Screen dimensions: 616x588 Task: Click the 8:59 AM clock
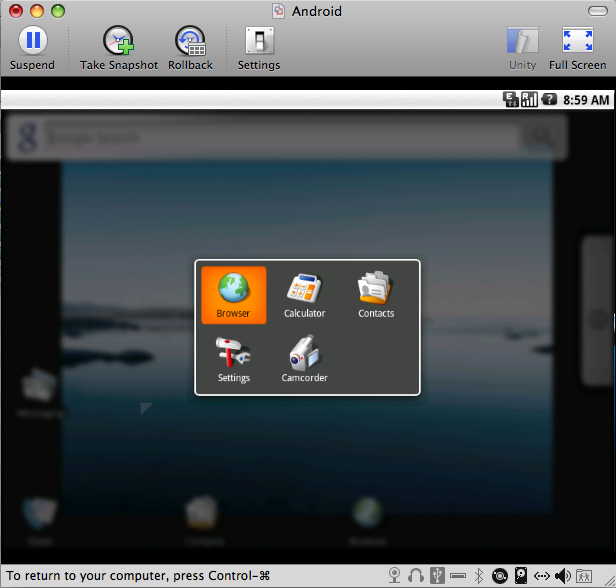point(586,100)
